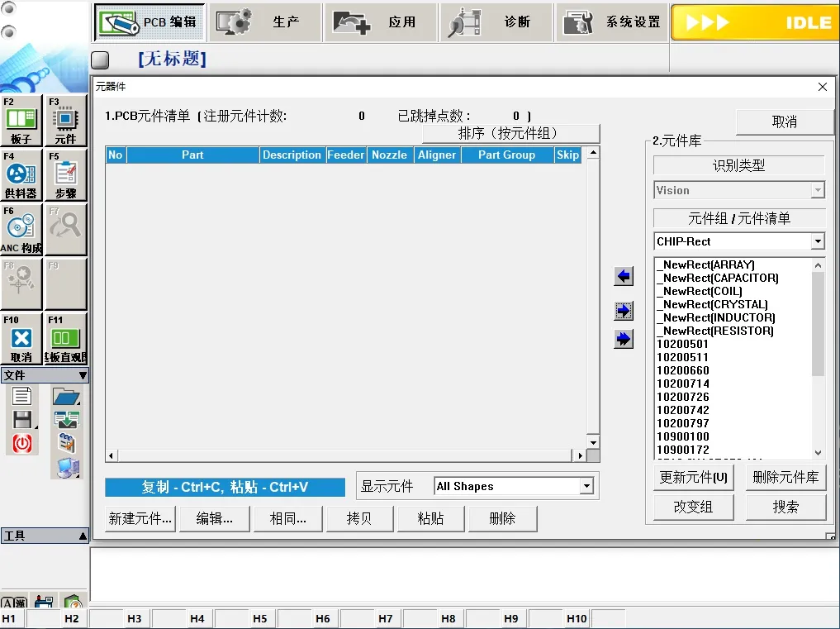The width and height of the screenshot is (840, 629).
Task: Click the F10 取消 cancel icon
Action: click(x=21, y=339)
